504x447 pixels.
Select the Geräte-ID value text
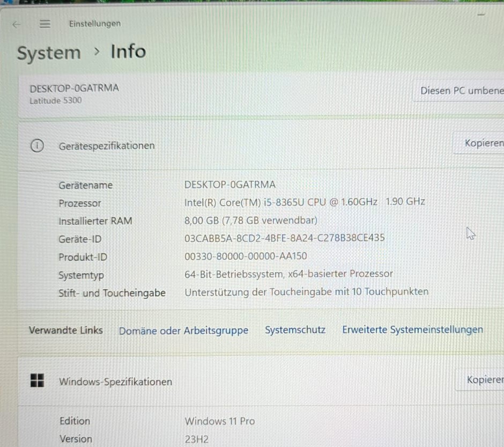[x=285, y=238]
